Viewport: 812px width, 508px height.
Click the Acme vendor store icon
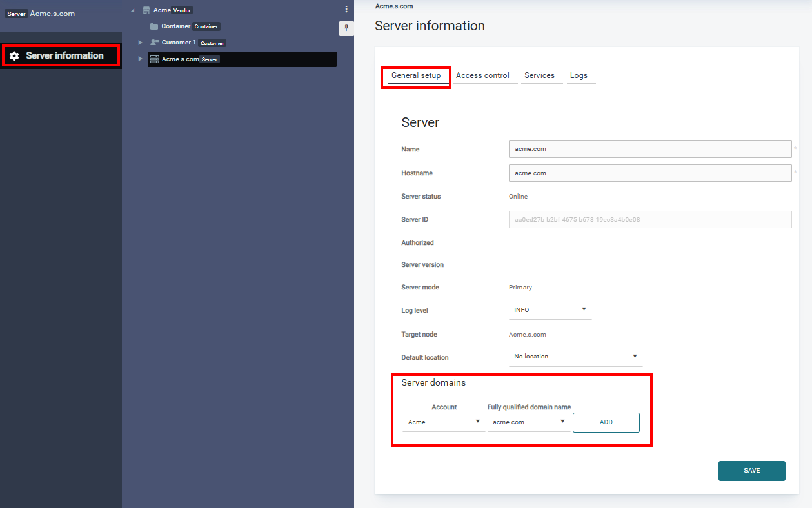coord(145,10)
